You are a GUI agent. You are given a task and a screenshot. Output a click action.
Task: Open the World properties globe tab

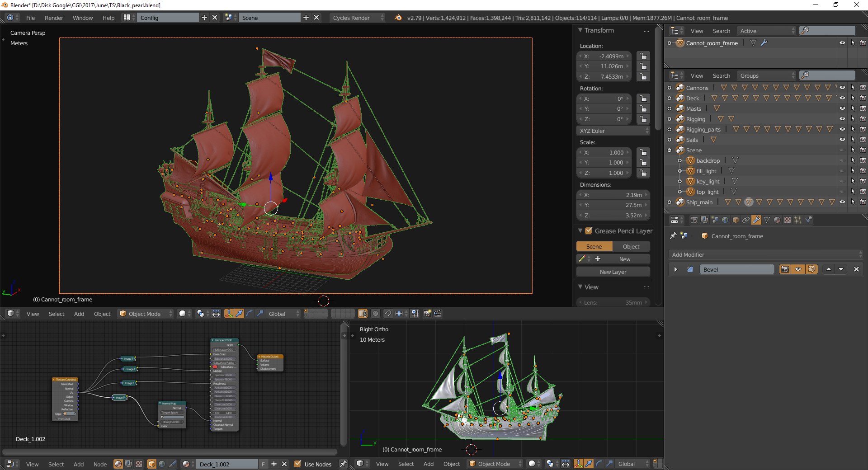(725, 220)
